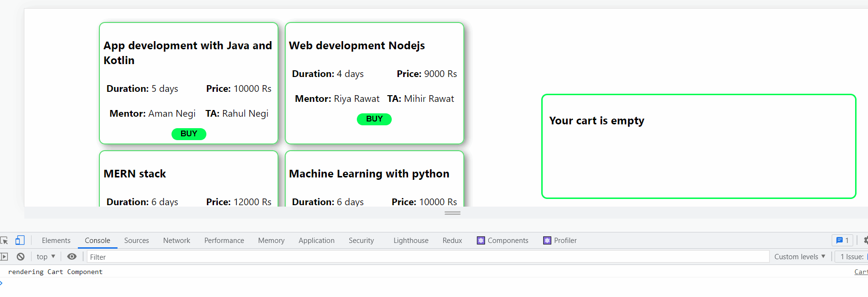This screenshot has width=868, height=297.
Task: Click BUY on Web development Nodejs card
Action: (x=374, y=119)
